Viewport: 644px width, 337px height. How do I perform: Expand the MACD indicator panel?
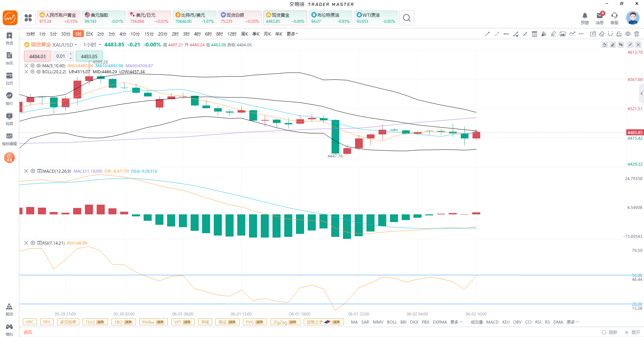click(x=39, y=171)
